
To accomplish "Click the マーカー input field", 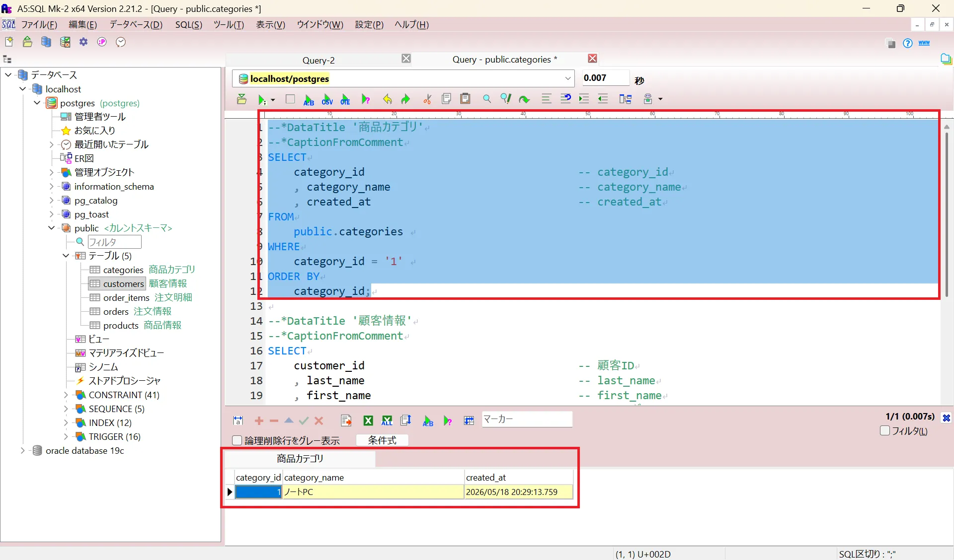I will (x=527, y=420).
